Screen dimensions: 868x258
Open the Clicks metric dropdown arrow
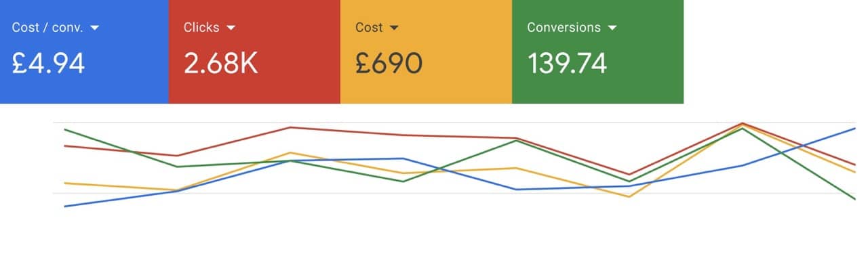coord(231,28)
